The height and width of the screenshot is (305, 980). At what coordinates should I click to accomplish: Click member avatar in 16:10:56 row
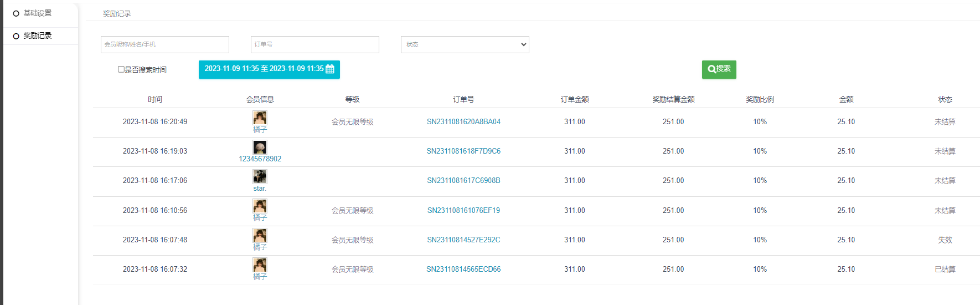(260, 206)
